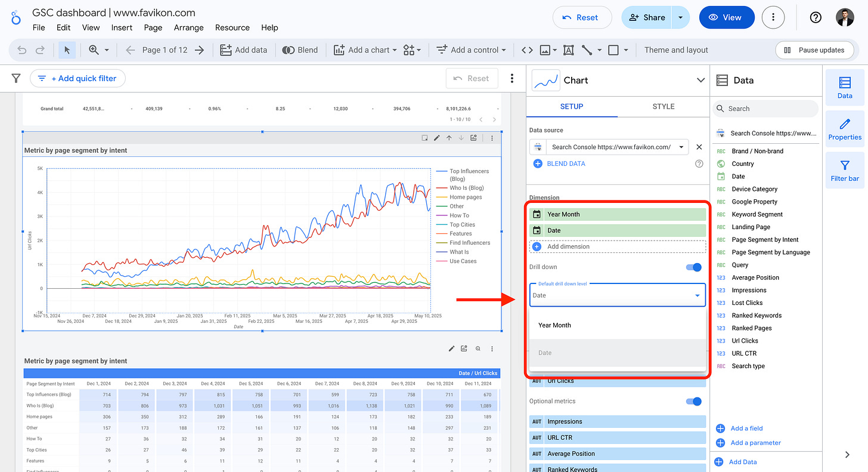Open the blend data help icon
Viewport: 868px width, 472px height.
(699, 163)
